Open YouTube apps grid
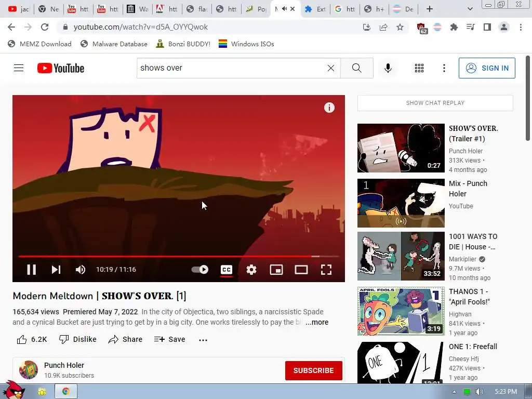Image resolution: width=532 pixels, height=399 pixels. pyautogui.click(x=419, y=68)
